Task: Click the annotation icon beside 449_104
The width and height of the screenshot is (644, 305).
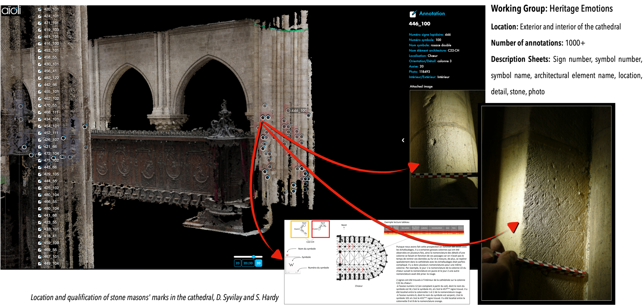Action: click(40, 264)
